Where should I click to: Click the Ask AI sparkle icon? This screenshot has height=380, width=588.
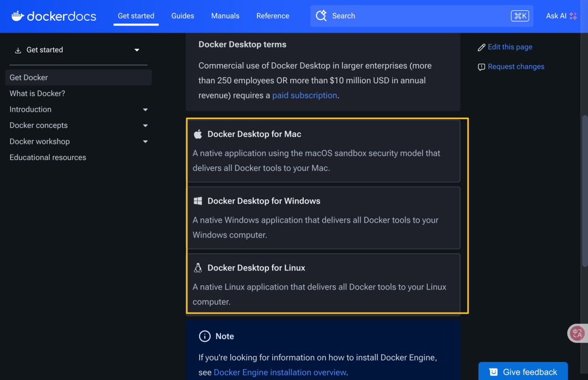tap(573, 16)
